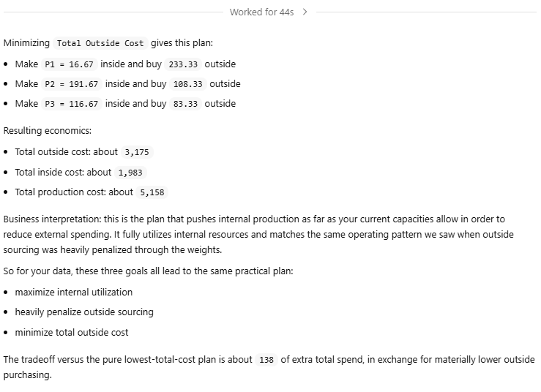The height and width of the screenshot is (392, 541).
Task: Click the 138 extra total spend value
Action: pos(266,360)
